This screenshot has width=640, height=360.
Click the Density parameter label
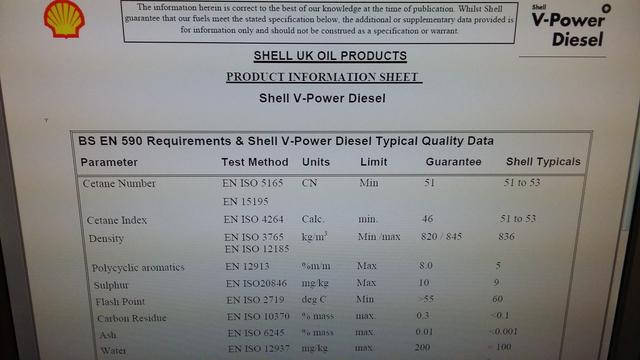pyautogui.click(x=107, y=238)
